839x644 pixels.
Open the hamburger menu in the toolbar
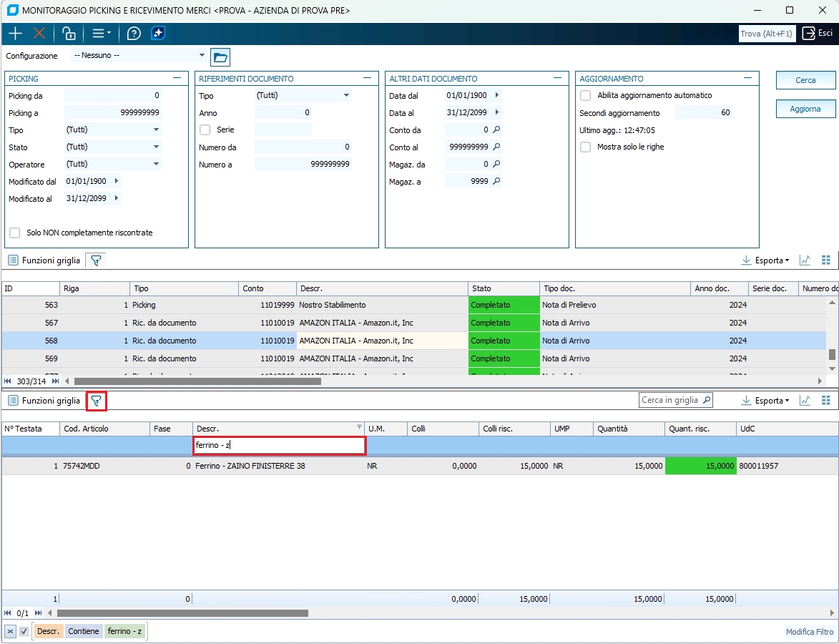tap(101, 34)
